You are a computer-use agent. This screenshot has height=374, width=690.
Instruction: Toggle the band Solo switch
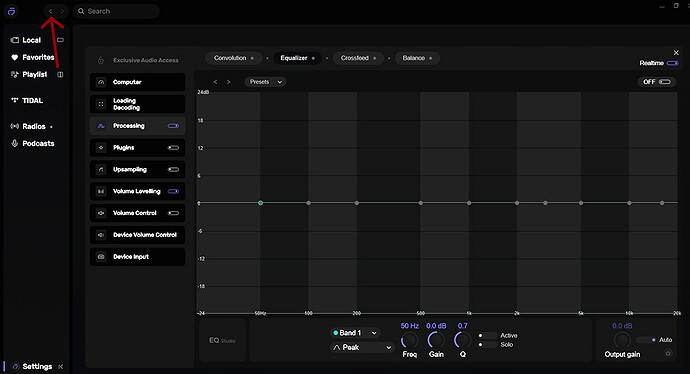coord(488,345)
